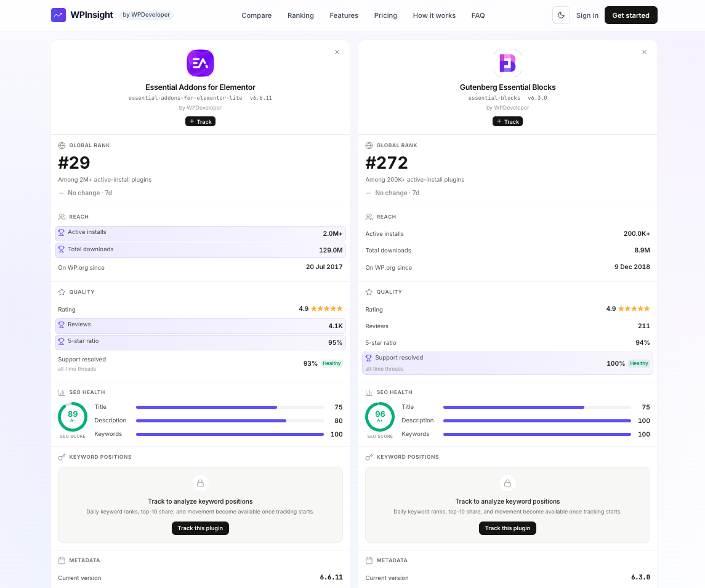Screen dimensions: 705x588
Task: Track the Essential Addons for Elementor plugin
Action: 200,121
